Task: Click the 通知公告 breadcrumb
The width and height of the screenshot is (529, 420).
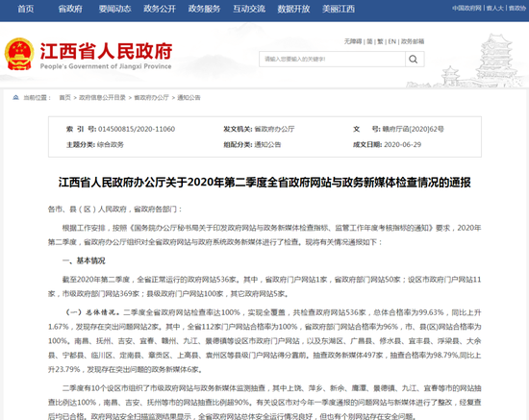Action: point(189,98)
